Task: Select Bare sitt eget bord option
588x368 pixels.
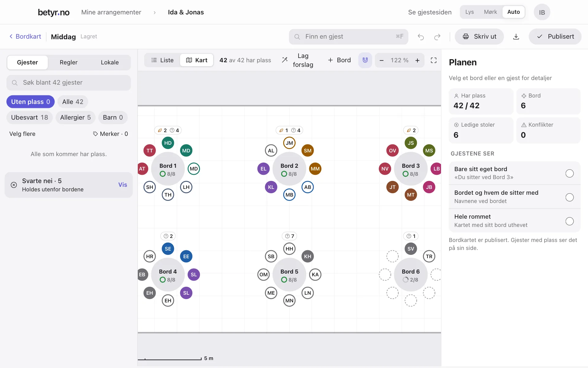Action: tap(514, 173)
